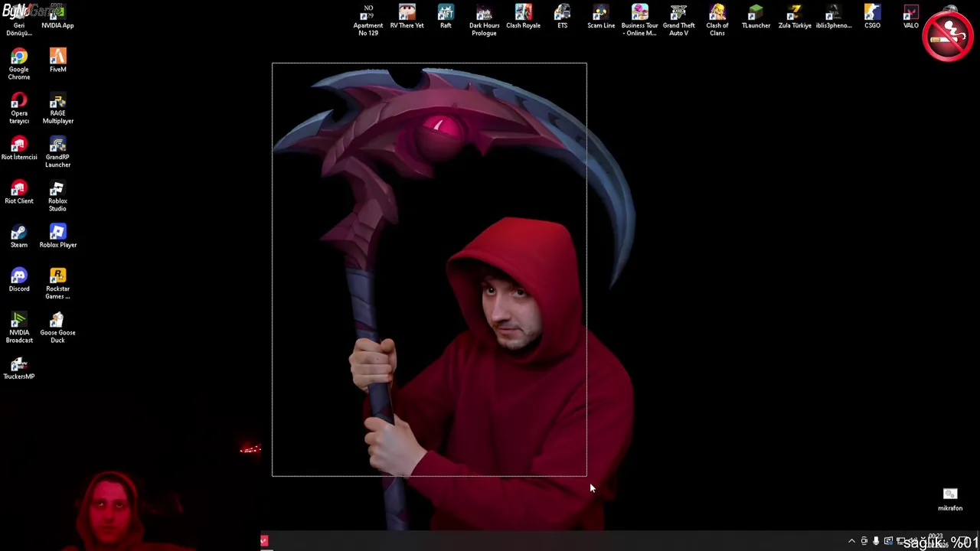Select the Google Chrome desktop icon
Screen dimensions: 980x551
[x=19, y=64]
